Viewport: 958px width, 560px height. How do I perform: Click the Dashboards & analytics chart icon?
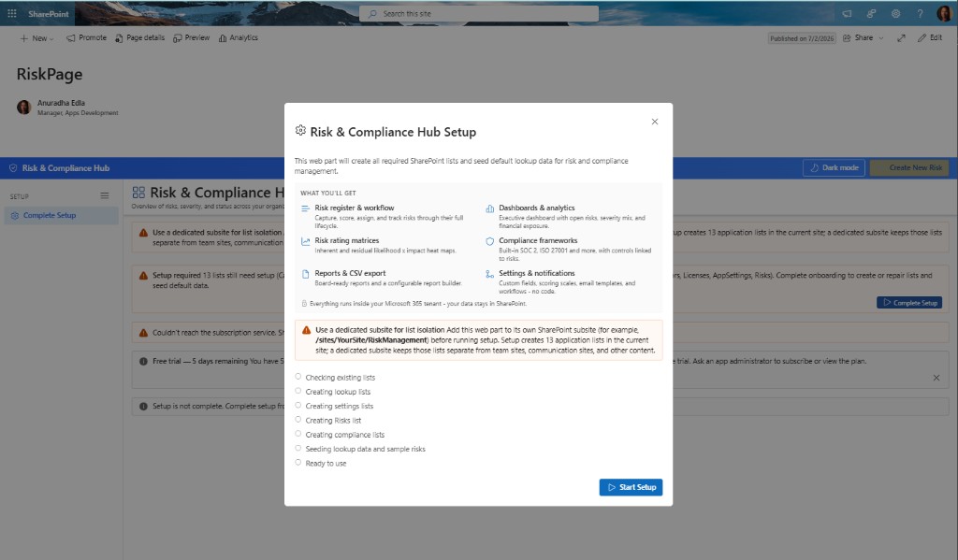489,208
